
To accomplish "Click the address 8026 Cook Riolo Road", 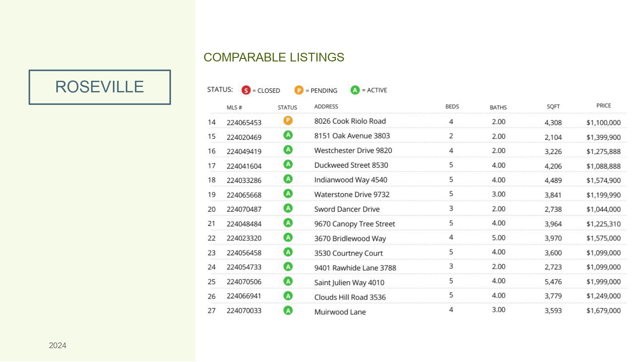I will click(x=350, y=121).
